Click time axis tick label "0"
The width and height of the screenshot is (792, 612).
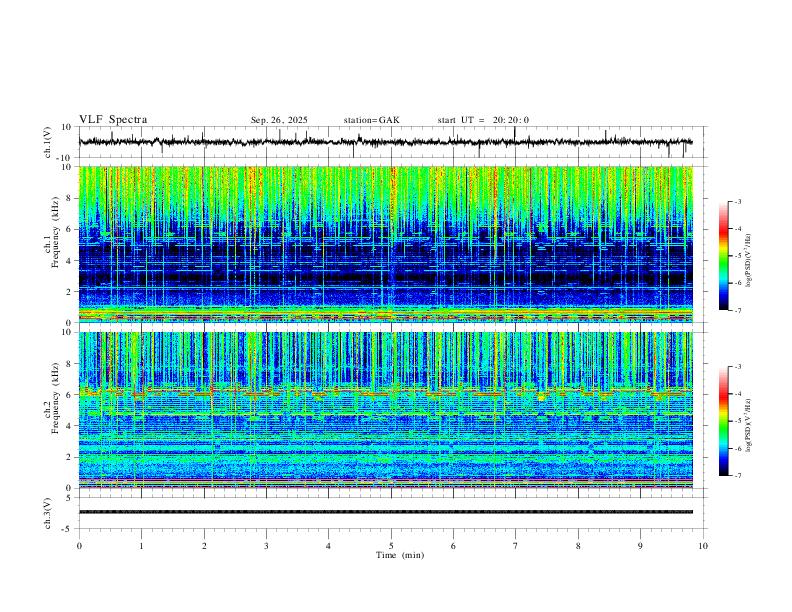click(x=79, y=546)
